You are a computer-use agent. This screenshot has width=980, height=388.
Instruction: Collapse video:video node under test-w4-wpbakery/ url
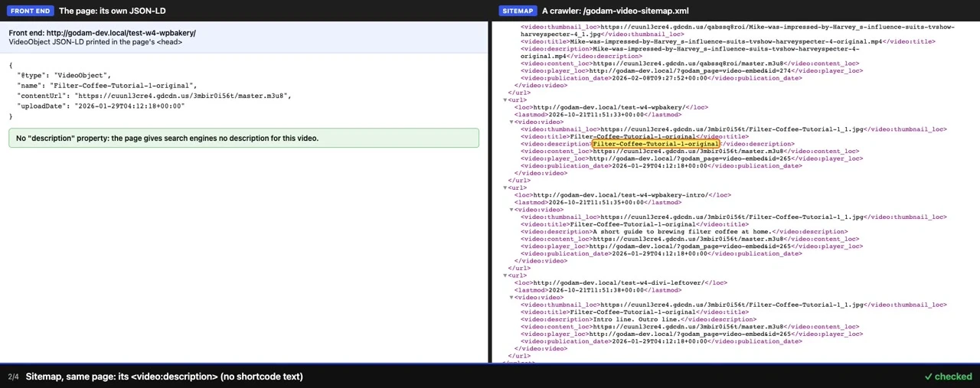coord(511,122)
